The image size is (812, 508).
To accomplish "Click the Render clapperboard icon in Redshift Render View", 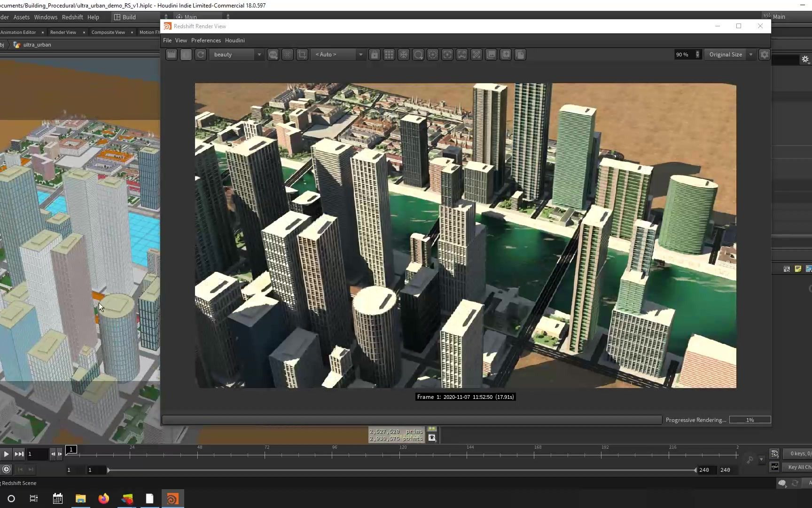I will [172, 55].
